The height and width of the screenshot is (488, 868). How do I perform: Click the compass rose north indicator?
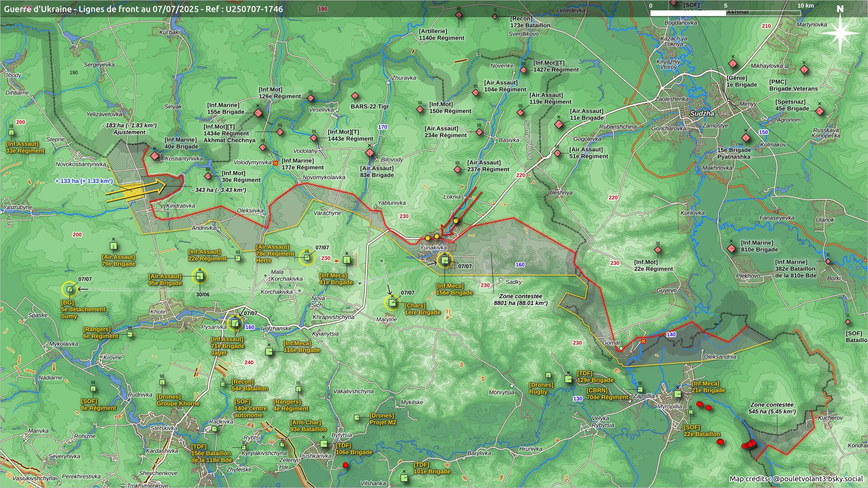coord(840,33)
